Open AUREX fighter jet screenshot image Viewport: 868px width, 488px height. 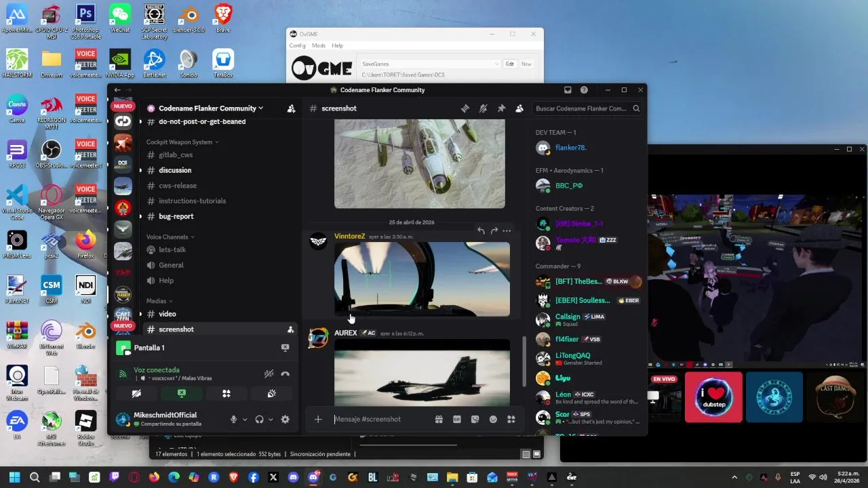(x=422, y=373)
